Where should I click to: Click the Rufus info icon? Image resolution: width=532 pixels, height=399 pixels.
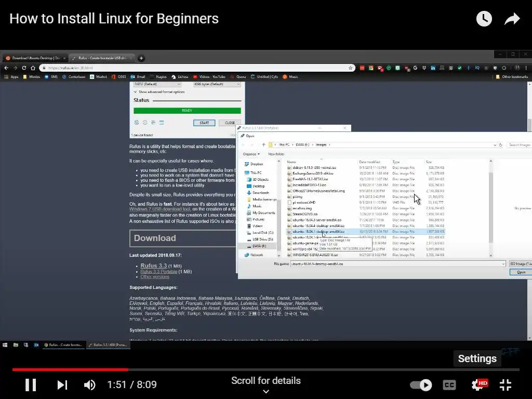pos(145,123)
